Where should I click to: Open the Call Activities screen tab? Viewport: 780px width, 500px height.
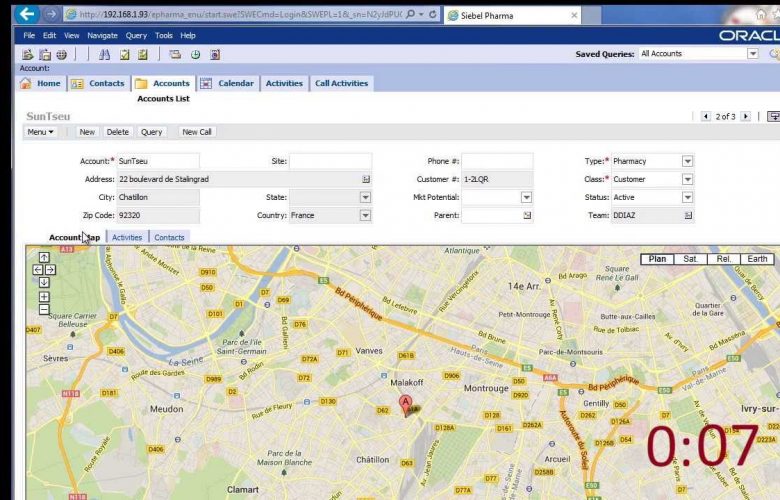pyautogui.click(x=342, y=83)
